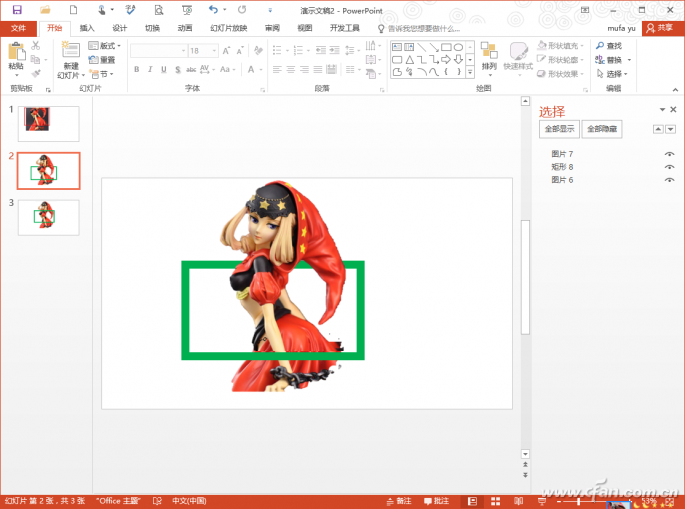Toggle visibility of 矩形 8
The image size is (685, 509).
tap(669, 167)
